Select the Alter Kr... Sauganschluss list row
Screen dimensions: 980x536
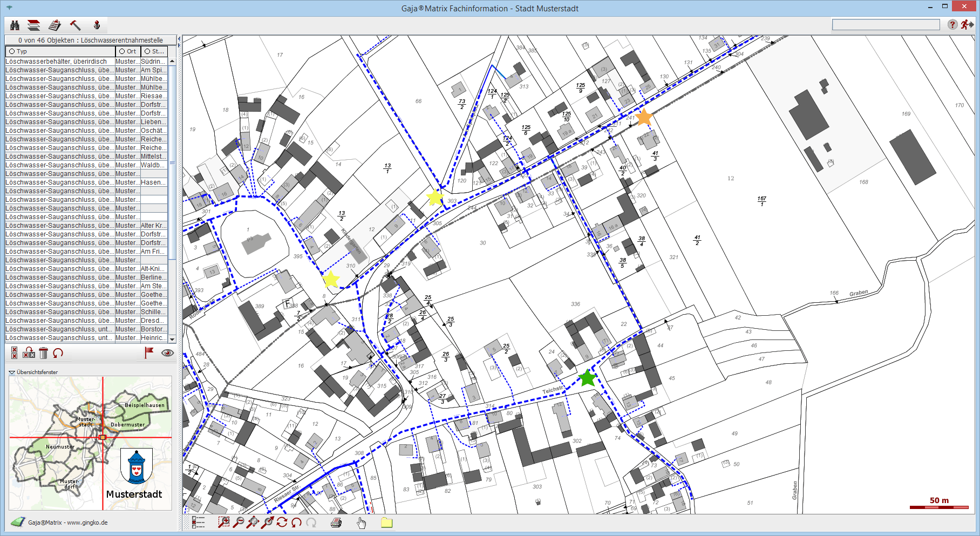tap(86, 226)
